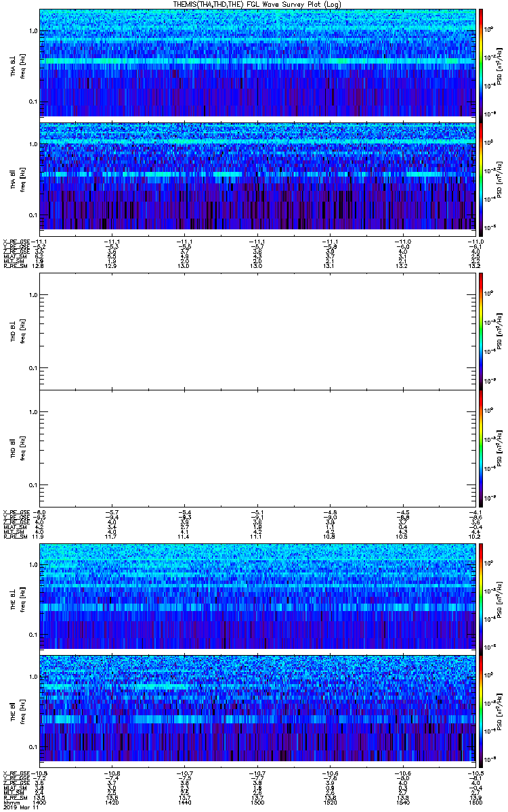Click the 'R_RE_SM' label below THA panels
Screen dimensions: 508x812
[14, 266]
